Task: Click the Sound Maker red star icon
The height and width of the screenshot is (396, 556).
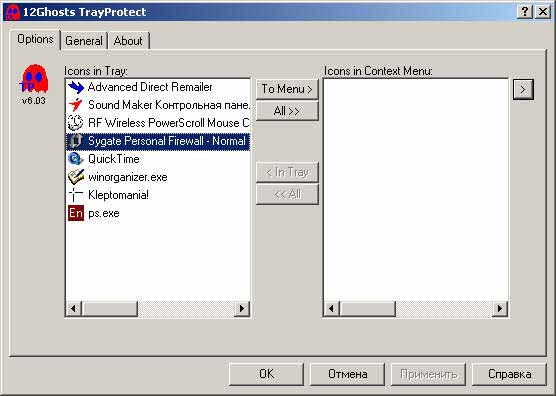Action: pyautogui.click(x=76, y=105)
